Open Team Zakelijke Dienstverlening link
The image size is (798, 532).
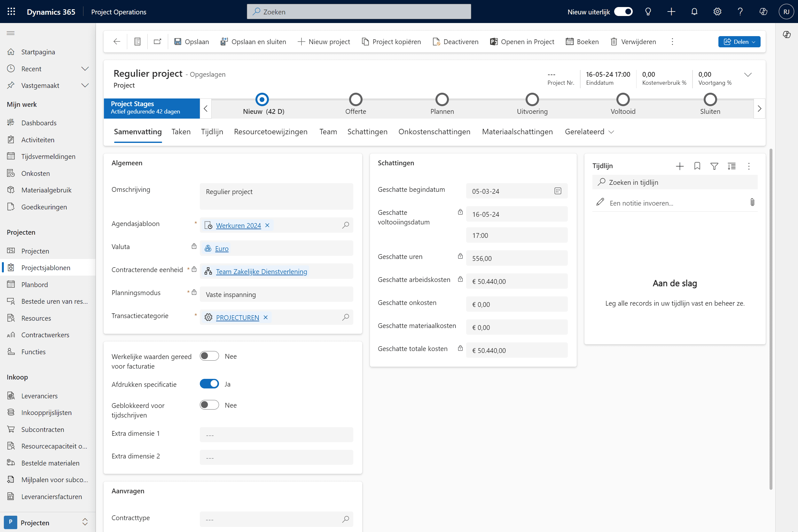click(x=261, y=271)
